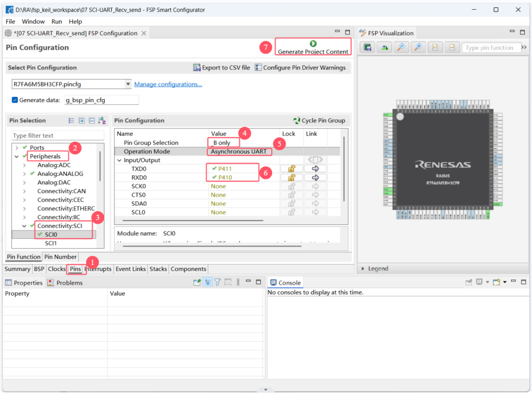The width and height of the screenshot is (532, 393).
Task: Collapse the Connectivity:SCI node
Action: (x=25, y=226)
